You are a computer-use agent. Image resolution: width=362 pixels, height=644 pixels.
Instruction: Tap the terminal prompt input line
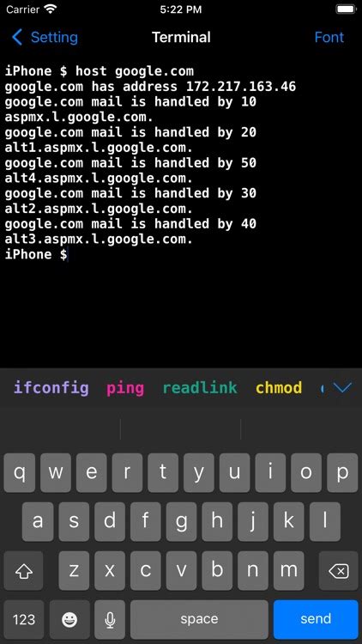181,254
